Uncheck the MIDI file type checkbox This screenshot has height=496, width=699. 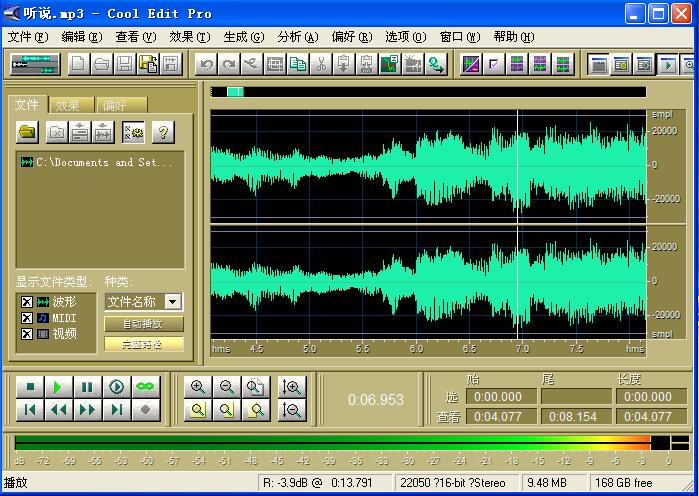click(x=27, y=318)
